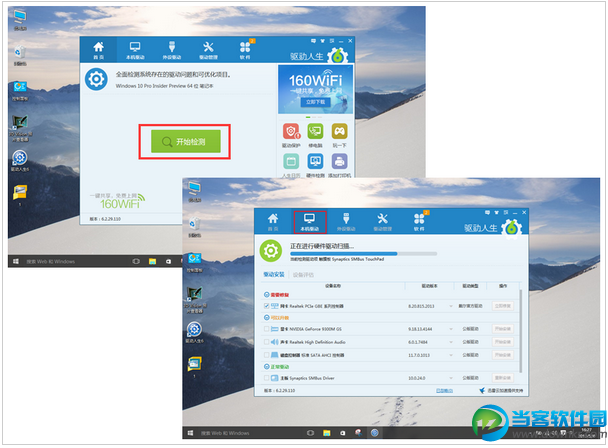
Task: Click the feedback icon in lower window title bar
Action: click(x=487, y=213)
